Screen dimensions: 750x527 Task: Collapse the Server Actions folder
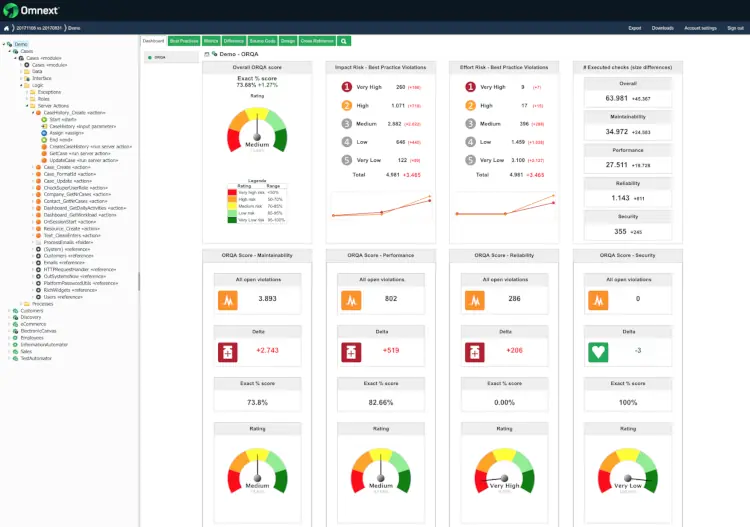click(x=27, y=105)
